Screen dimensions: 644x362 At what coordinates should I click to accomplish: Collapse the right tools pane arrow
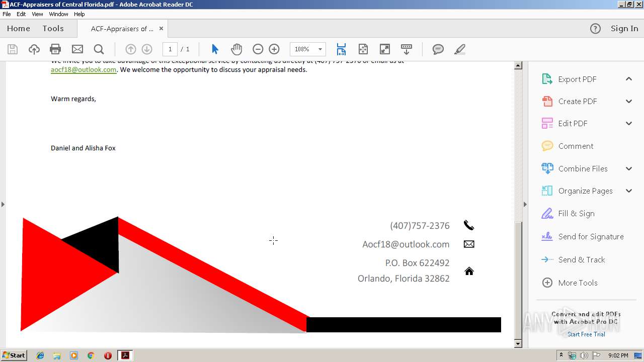525,204
